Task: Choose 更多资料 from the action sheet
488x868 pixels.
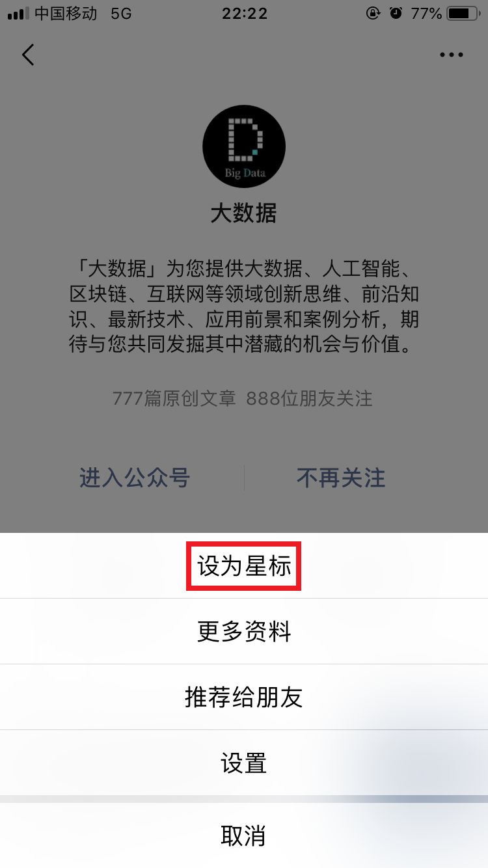Action: pyautogui.click(x=244, y=631)
